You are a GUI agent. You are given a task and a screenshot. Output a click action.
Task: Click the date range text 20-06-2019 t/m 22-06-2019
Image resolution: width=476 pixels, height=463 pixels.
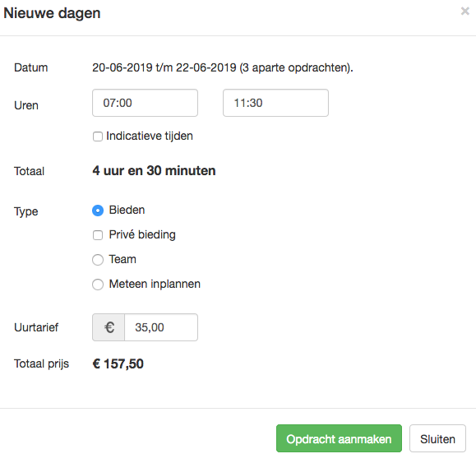164,67
